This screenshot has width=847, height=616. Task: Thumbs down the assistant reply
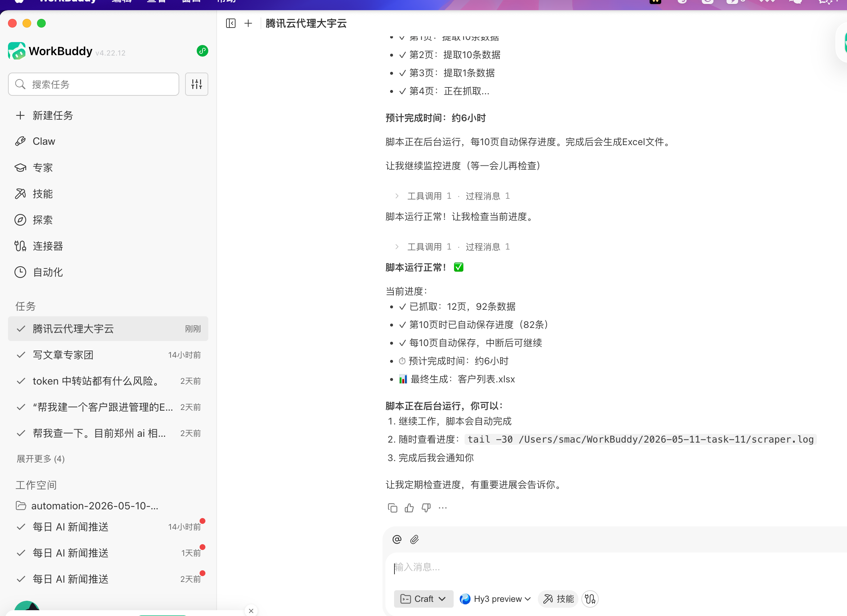click(x=426, y=508)
